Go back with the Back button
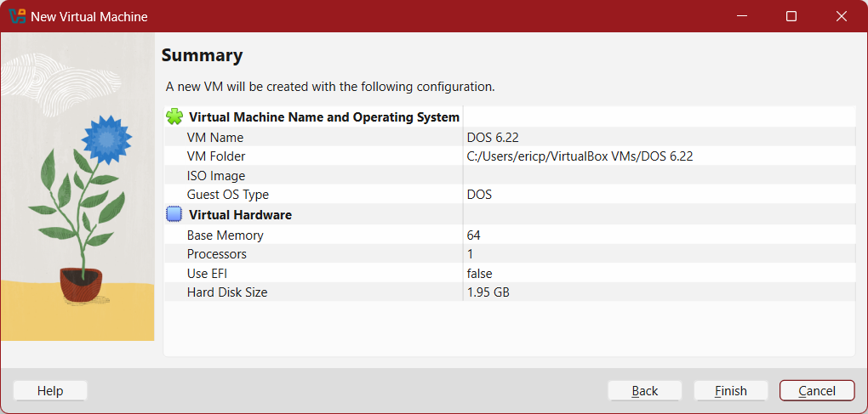The image size is (868, 414). (x=644, y=390)
